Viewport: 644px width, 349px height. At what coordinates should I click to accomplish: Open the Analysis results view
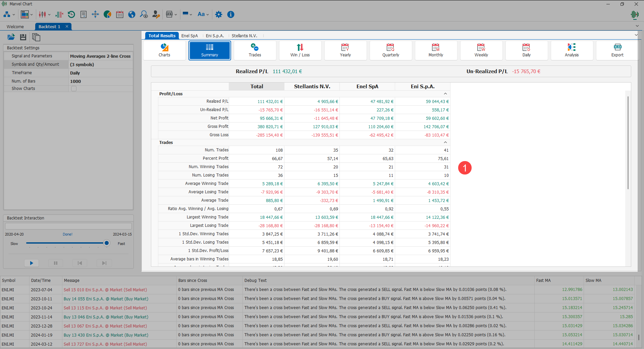coord(572,50)
